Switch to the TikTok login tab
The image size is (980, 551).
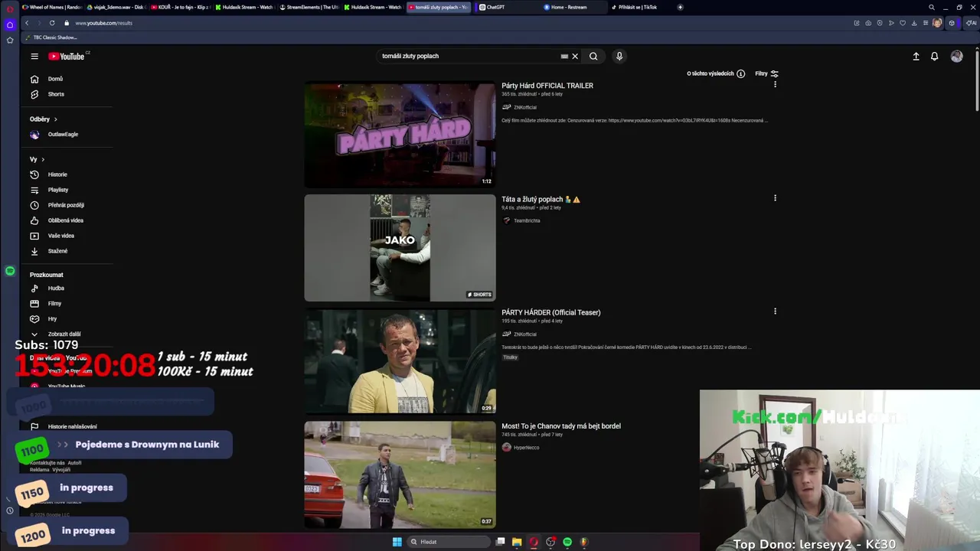638,7
